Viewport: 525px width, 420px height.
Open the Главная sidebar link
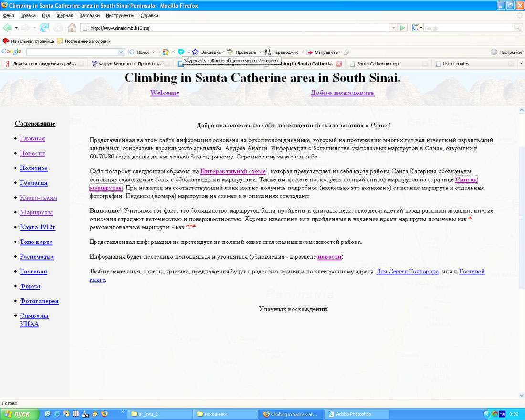(32, 139)
